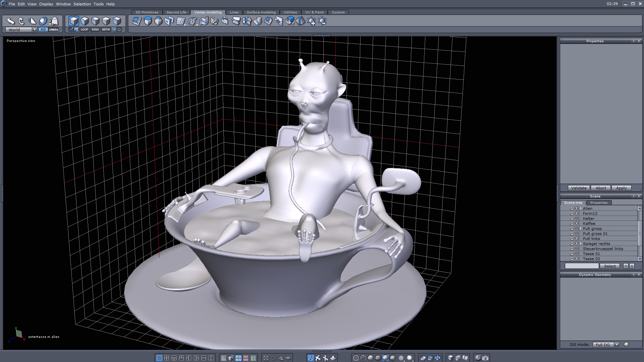Show the Halter object via eye icon

(x=577, y=219)
